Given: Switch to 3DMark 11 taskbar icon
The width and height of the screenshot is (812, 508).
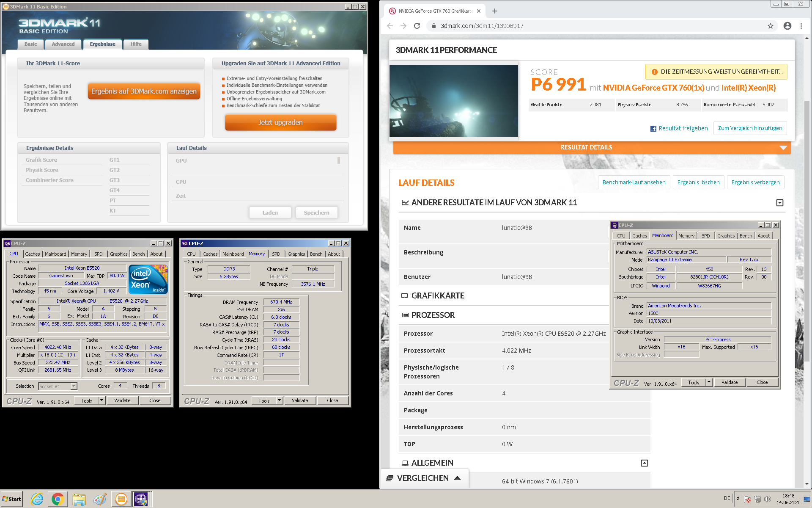Looking at the screenshot, I should [121, 499].
